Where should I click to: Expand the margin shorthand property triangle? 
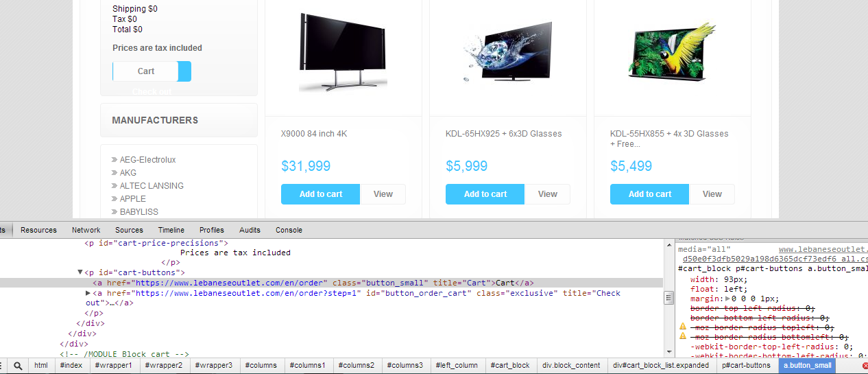pyautogui.click(x=728, y=299)
